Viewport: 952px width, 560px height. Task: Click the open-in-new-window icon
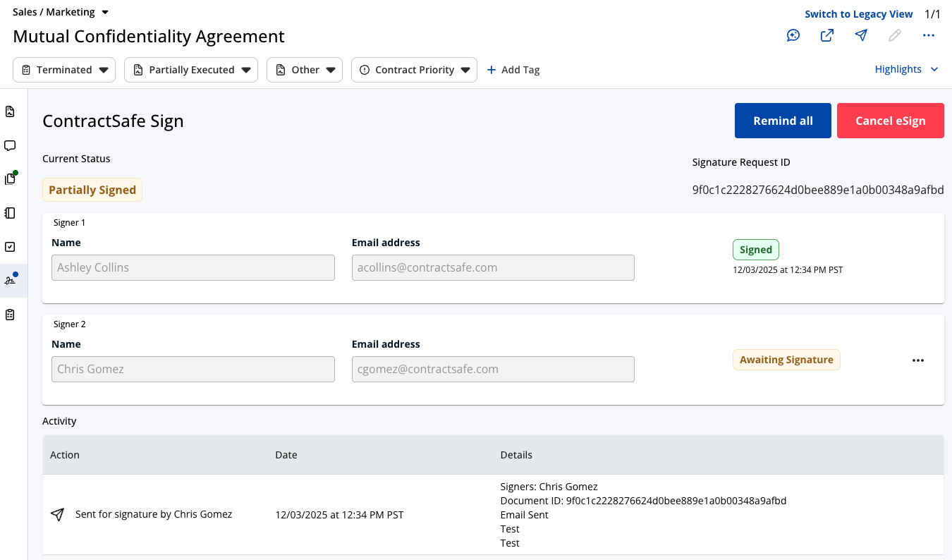tap(826, 35)
